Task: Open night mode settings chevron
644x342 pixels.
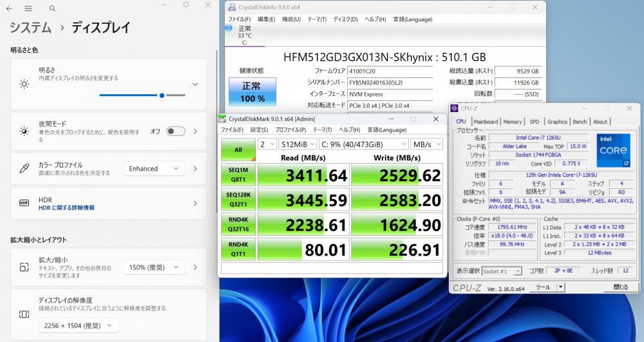Action: [195, 131]
